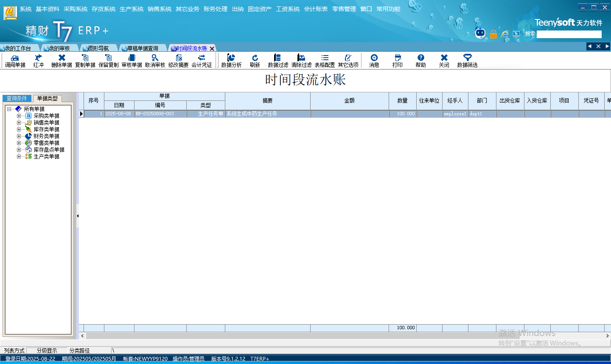The width and height of the screenshot is (611, 364).
Task: Open the 销售系统 menu
Action: tap(160, 9)
